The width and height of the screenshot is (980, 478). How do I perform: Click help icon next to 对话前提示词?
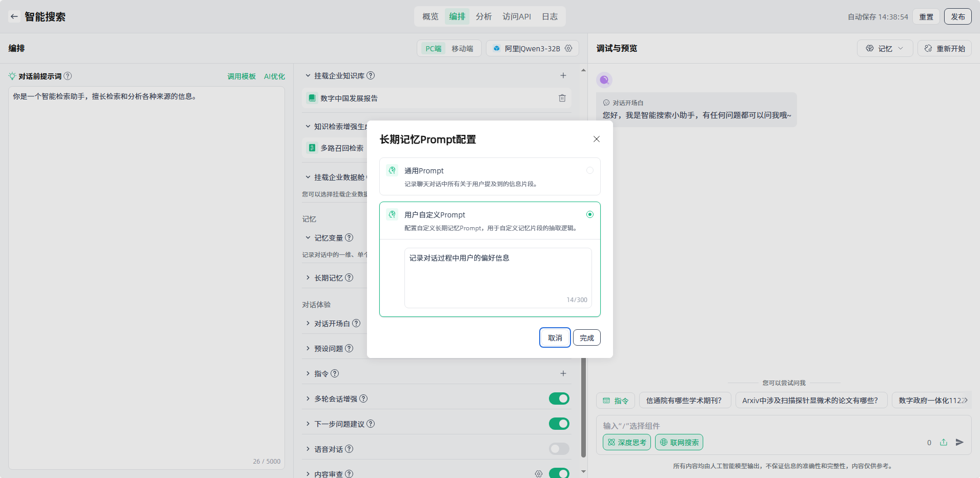(68, 76)
